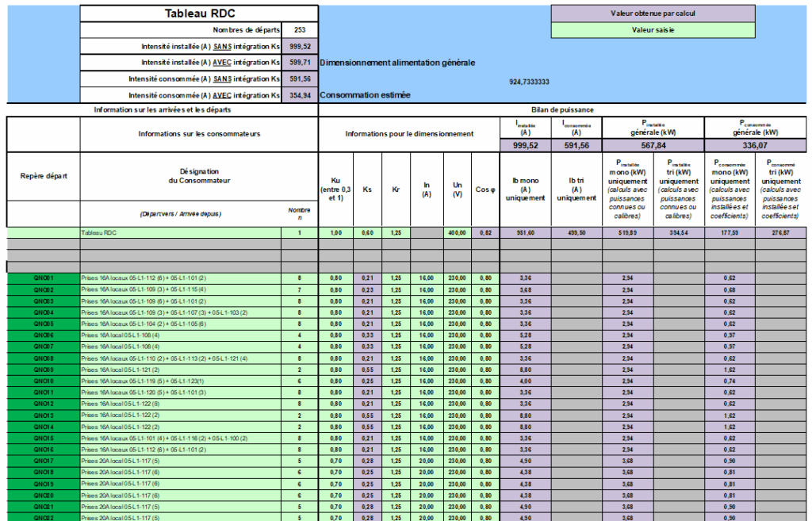Click the 'Ku (entre 0,3 et 1)' header

coord(335,189)
